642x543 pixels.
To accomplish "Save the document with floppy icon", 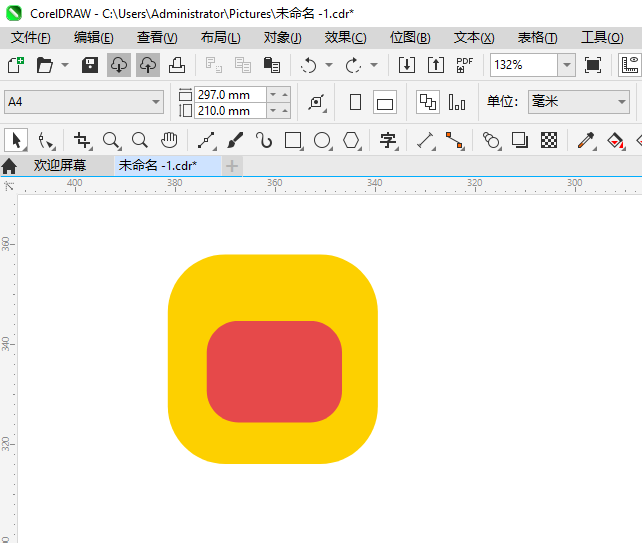I will [90, 65].
